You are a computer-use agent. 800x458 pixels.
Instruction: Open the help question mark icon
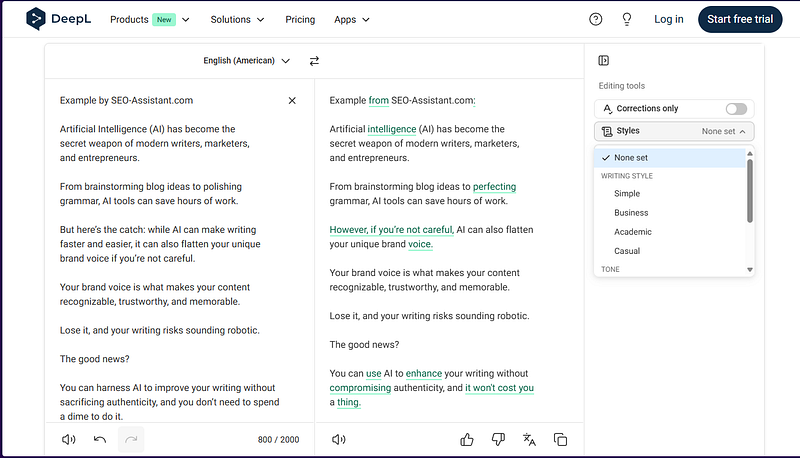coord(595,19)
